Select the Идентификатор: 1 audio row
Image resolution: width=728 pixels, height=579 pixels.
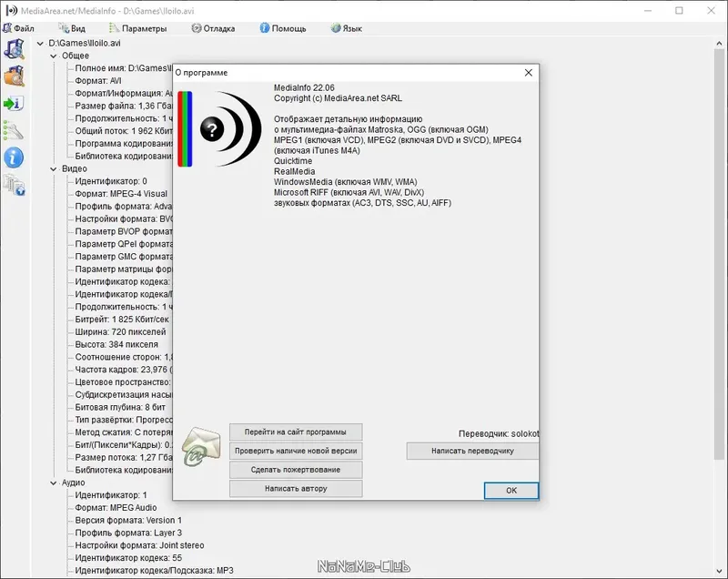click(111, 495)
